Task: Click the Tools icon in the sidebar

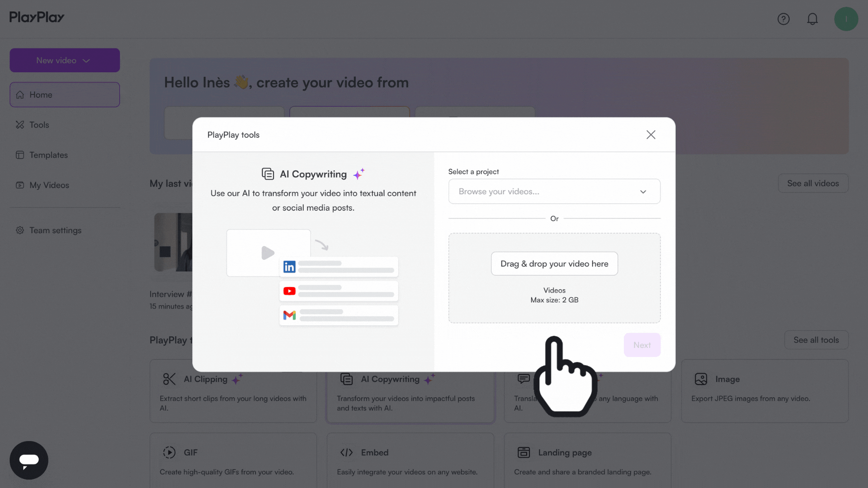Action: click(20, 125)
